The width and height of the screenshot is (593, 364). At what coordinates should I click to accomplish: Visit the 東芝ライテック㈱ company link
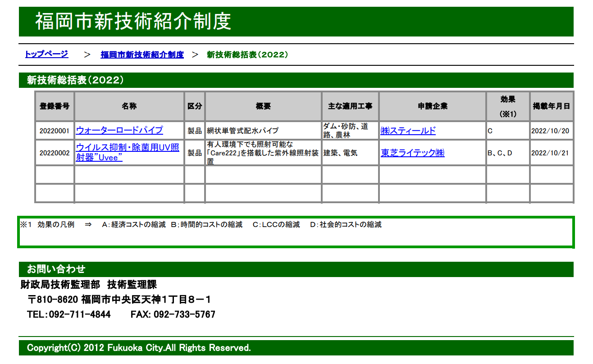coord(413,153)
